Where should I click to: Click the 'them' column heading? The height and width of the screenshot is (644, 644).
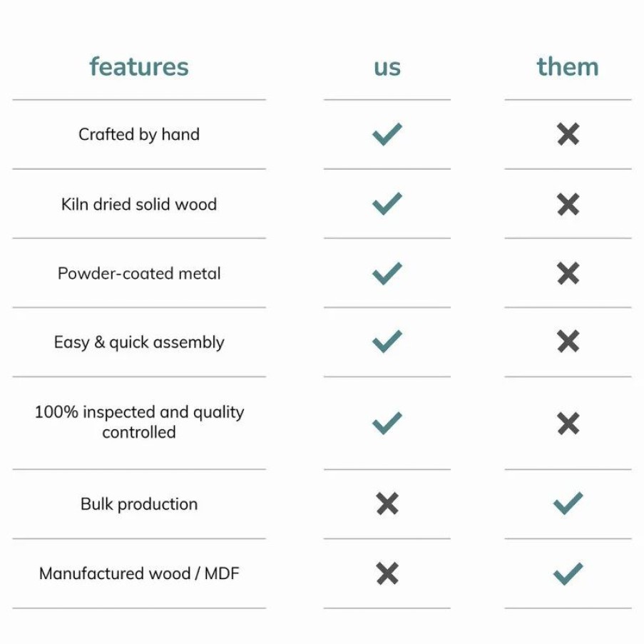click(x=568, y=66)
